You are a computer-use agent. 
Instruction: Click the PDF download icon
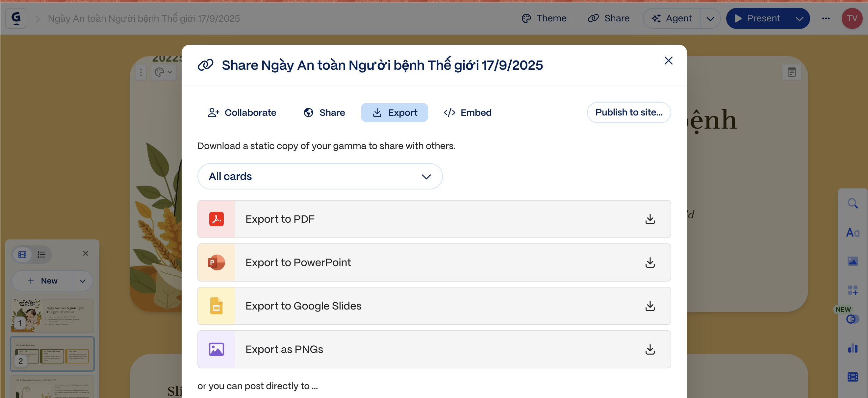coord(650,219)
